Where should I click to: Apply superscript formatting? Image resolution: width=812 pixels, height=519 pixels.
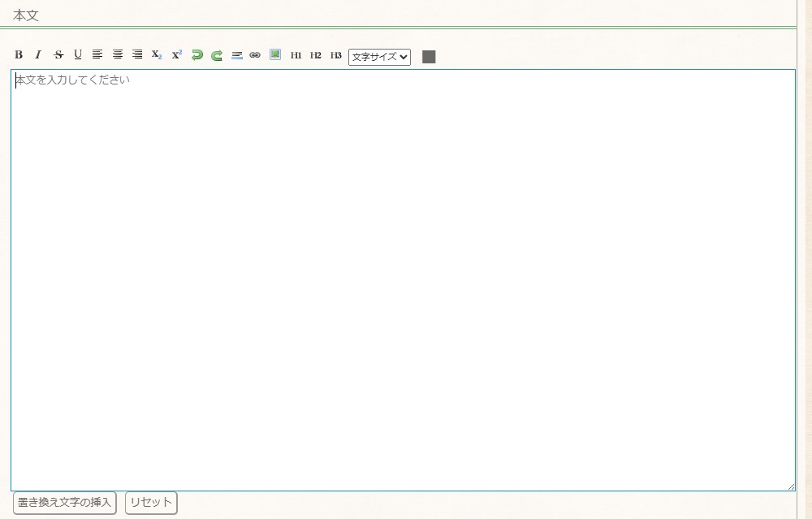177,54
